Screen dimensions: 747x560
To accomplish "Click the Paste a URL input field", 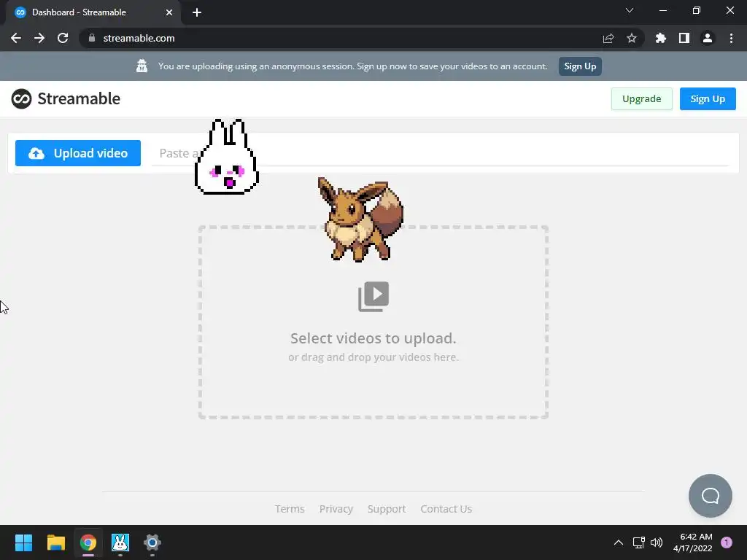I will (440, 153).
